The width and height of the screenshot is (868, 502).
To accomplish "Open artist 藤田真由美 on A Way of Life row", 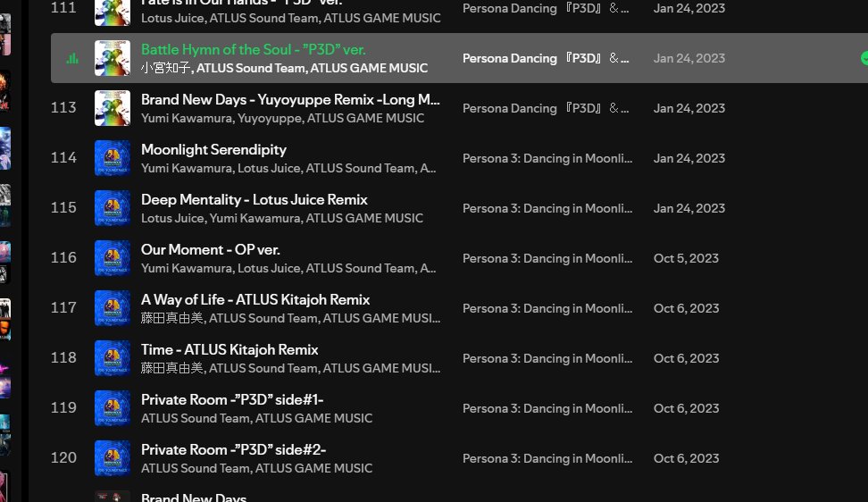I will 172,318.
